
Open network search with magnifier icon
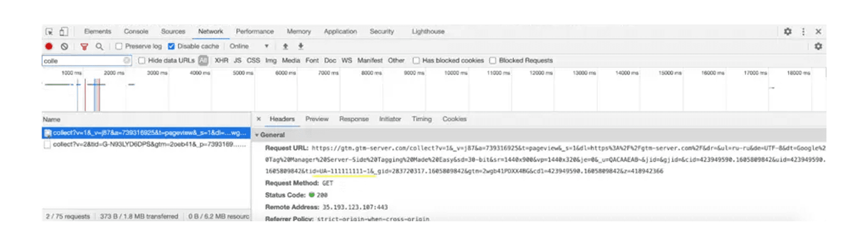pos(99,46)
